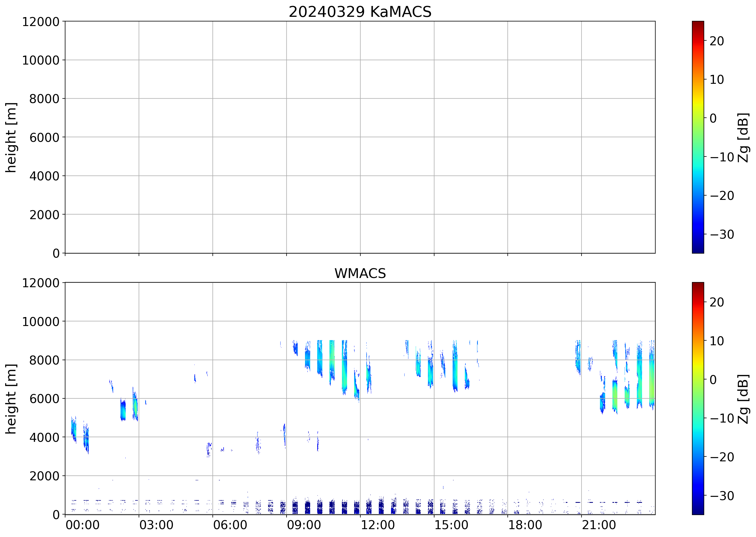Click the height [m] label of KaMACS plot
The width and height of the screenshot is (756, 537).
pyautogui.click(x=11, y=137)
